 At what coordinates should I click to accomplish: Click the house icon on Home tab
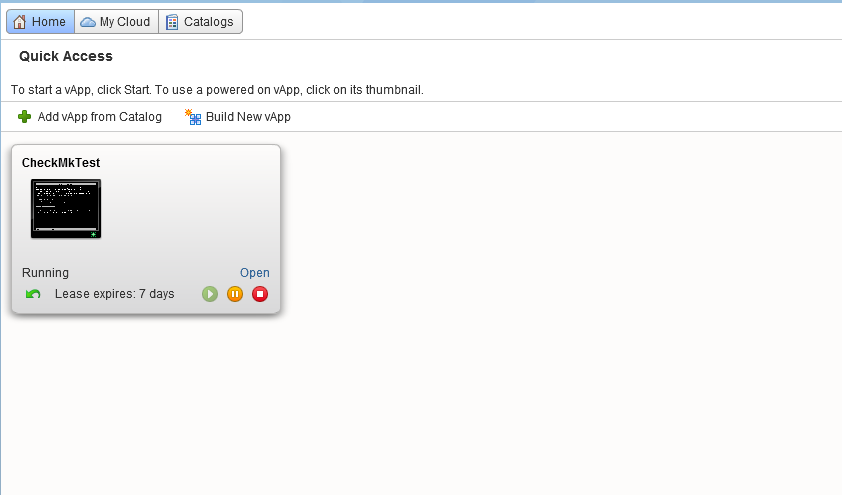point(20,22)
